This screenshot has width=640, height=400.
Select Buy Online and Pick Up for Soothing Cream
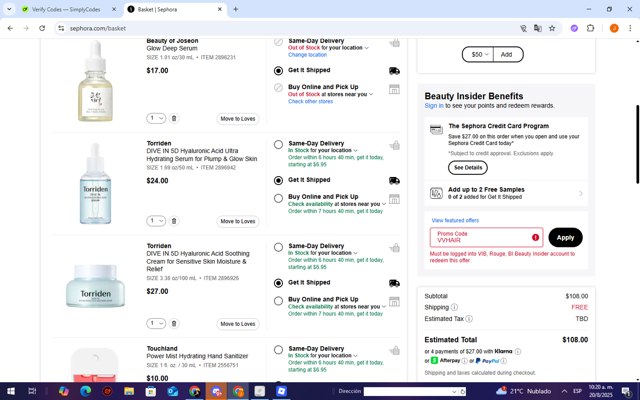click(278, 301)
